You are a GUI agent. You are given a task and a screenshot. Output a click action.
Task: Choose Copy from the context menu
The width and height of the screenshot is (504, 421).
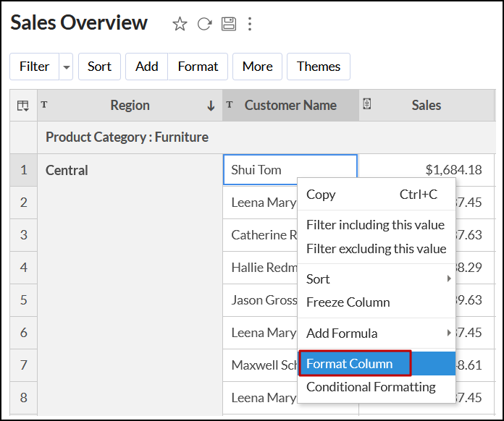point(321,194)
